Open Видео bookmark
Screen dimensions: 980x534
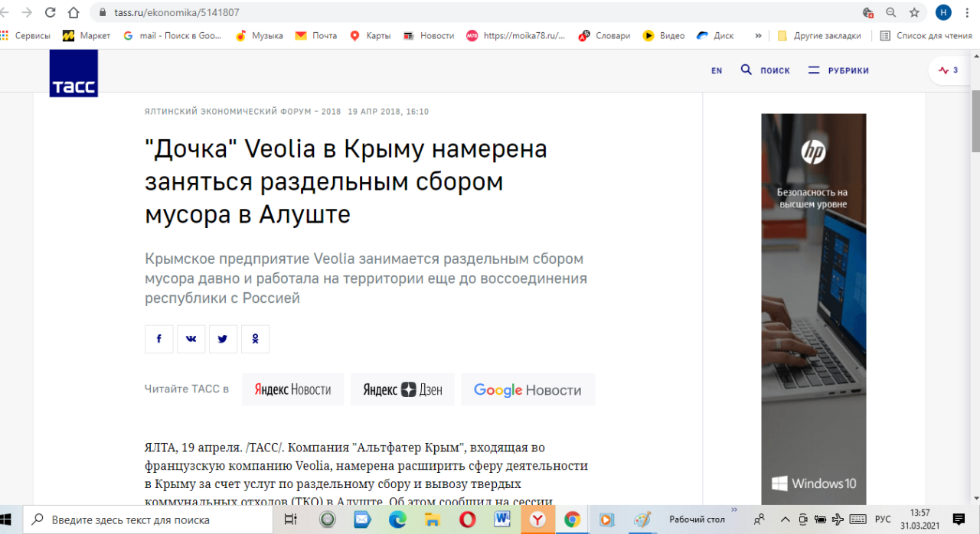tap(664, 35)
